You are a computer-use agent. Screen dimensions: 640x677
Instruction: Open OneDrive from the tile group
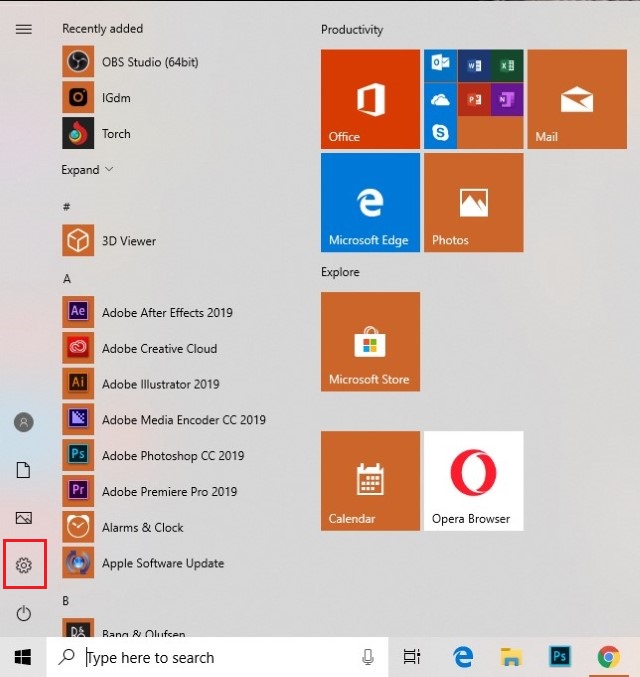click(x=440, y=99)
